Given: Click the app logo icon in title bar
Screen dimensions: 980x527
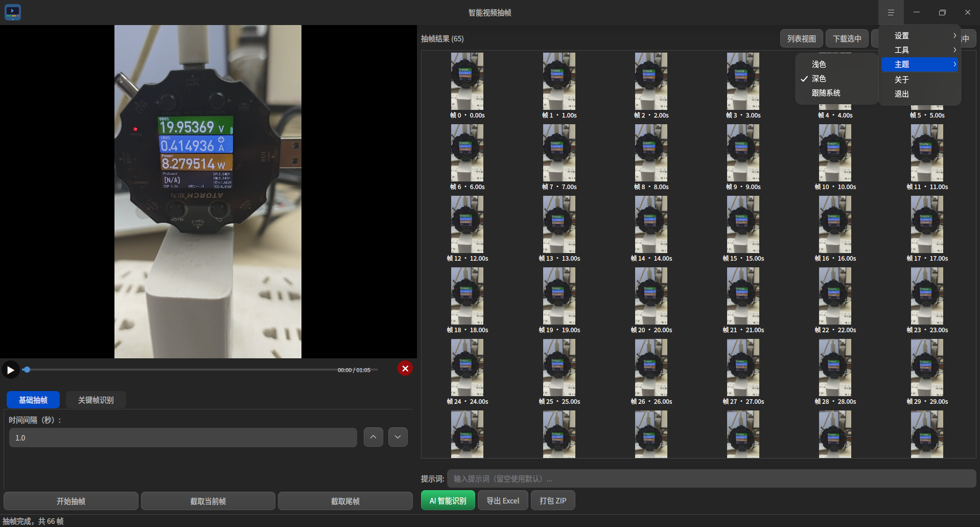Looking at the screenshot, I should [x=13, y=12].
